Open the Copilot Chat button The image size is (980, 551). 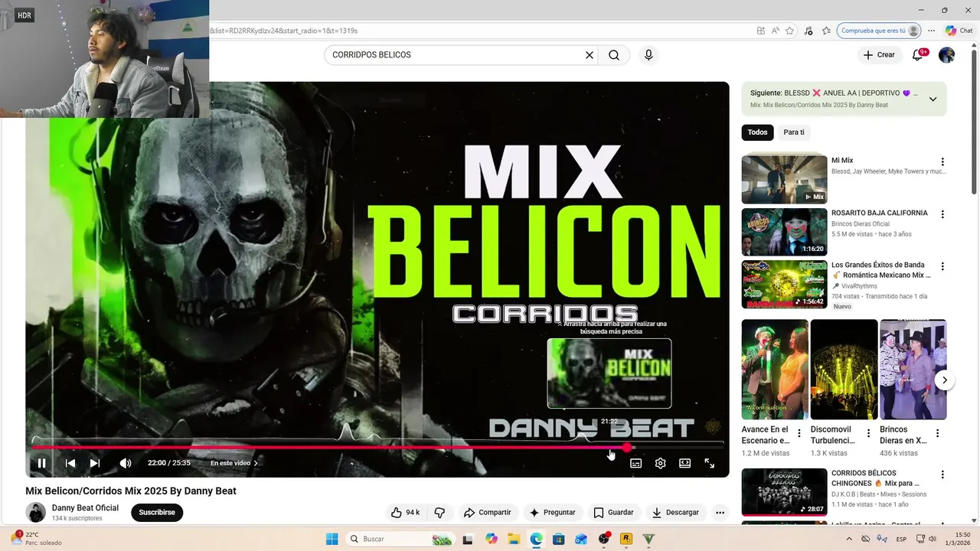click(959, 31)
